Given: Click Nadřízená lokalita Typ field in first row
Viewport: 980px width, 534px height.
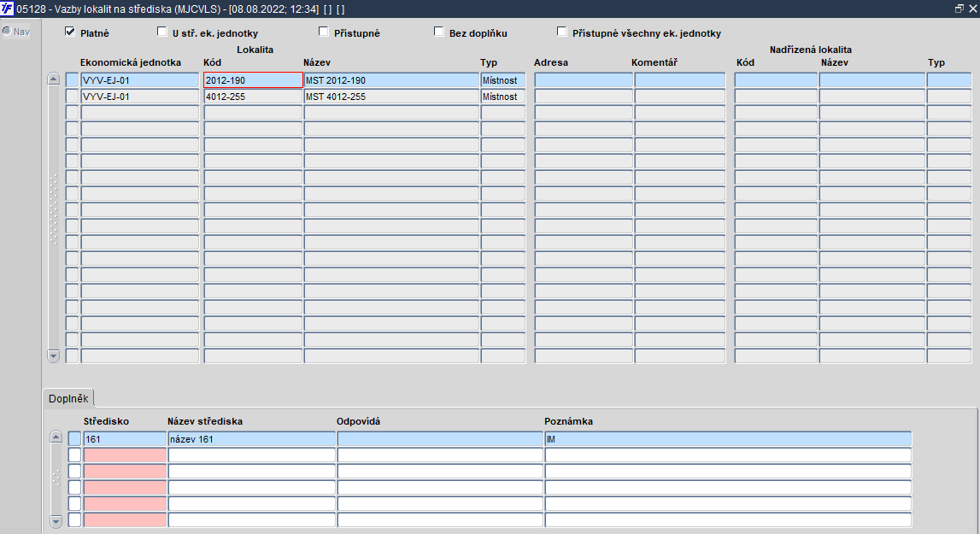Looking at the screenshot, I should click(948, 80).
